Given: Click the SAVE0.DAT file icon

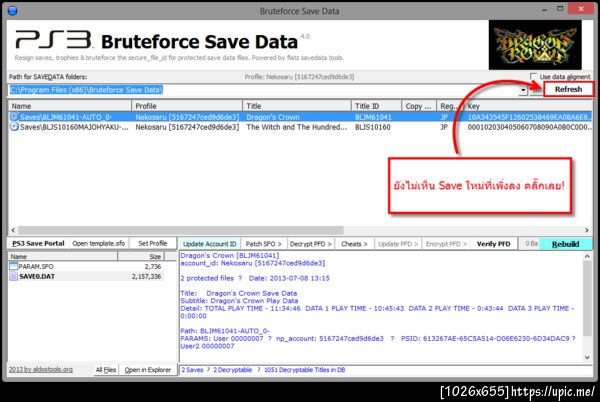Looking at the screenshot, I should (x=14, y=276).
